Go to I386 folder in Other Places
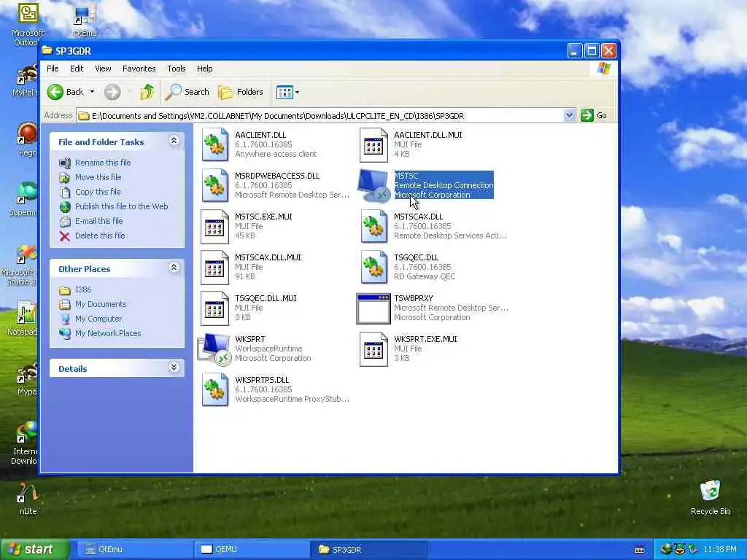747x560 pixels. point(83,289)
